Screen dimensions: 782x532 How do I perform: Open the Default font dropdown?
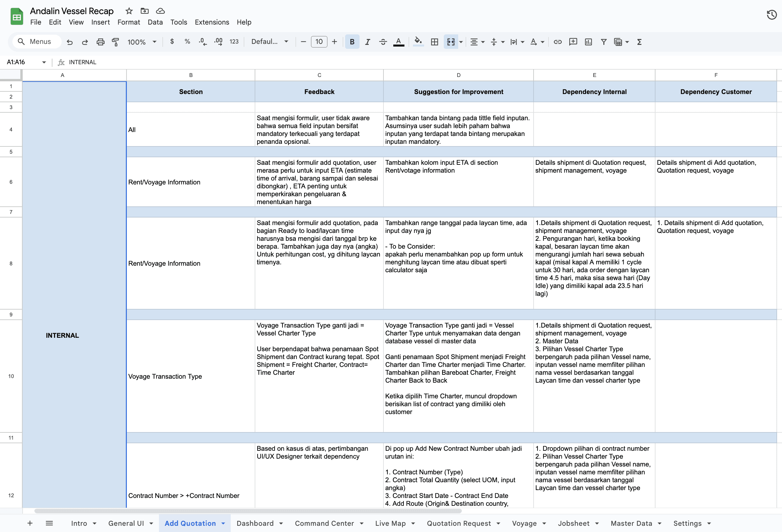(x=269, y=42)
